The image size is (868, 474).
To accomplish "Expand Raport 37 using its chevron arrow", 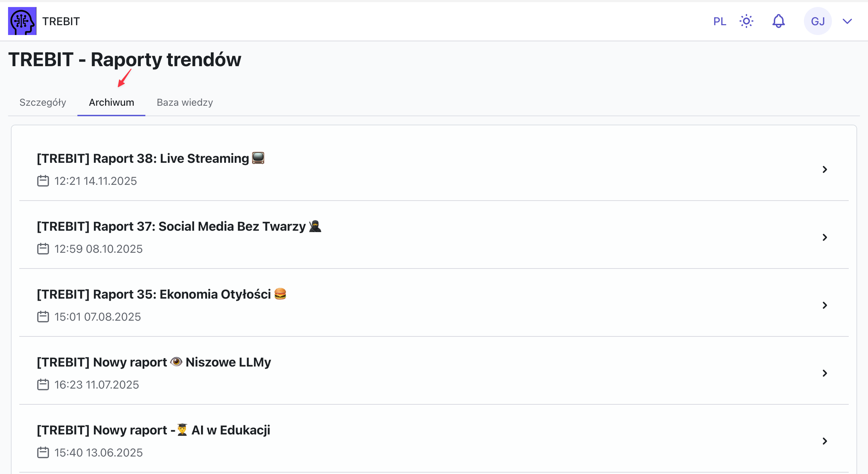I will tap(825, 237).
